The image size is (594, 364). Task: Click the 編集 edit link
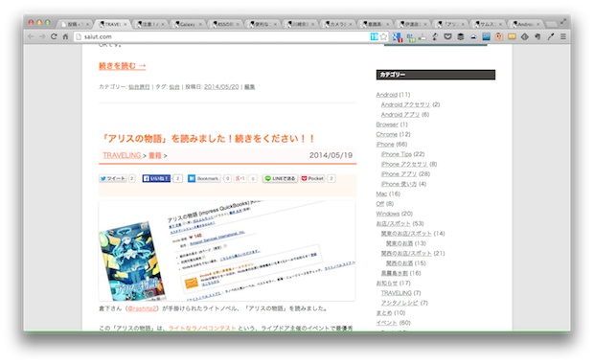[249, 87]
